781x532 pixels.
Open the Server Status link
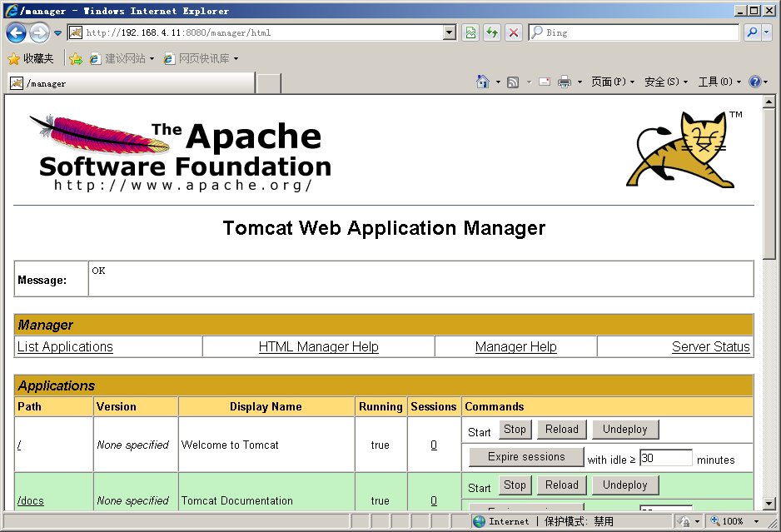tap(710, 346)
